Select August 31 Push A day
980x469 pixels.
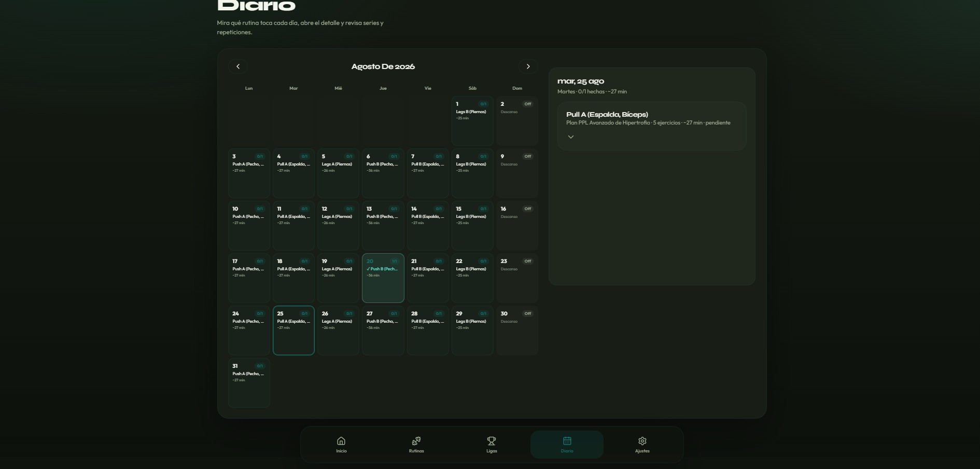pos(249,383)
